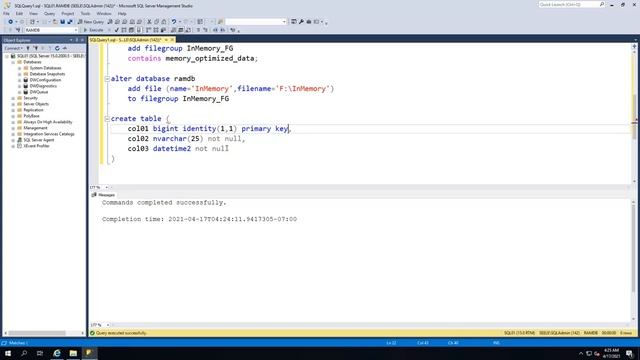Expand the Database Snapshots folder
The image size is (640, 360).
tap(19, 74)
